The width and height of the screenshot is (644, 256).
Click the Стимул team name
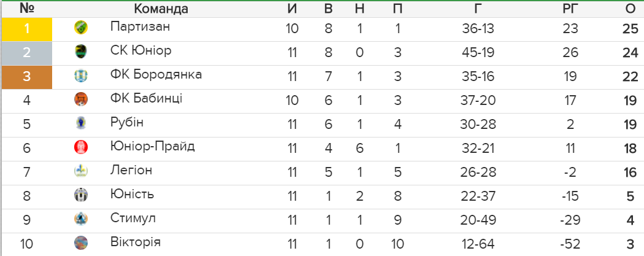[x=132, y=218]
